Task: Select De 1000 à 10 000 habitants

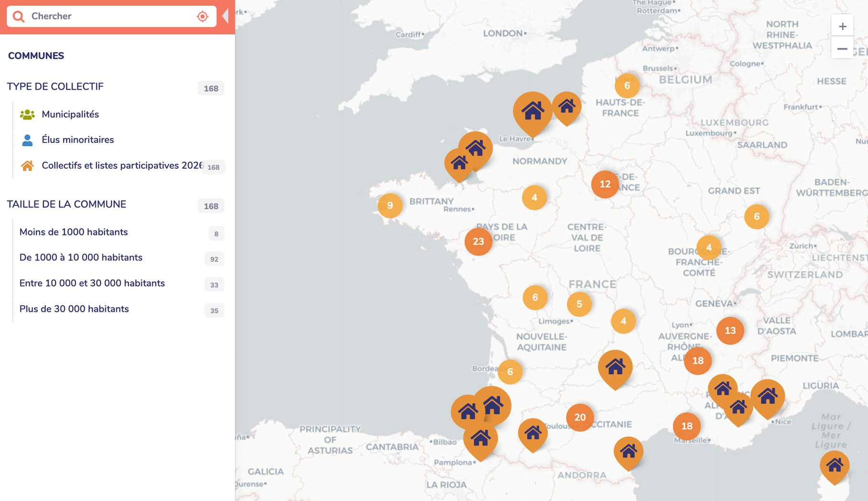Action: pos(81,258)
